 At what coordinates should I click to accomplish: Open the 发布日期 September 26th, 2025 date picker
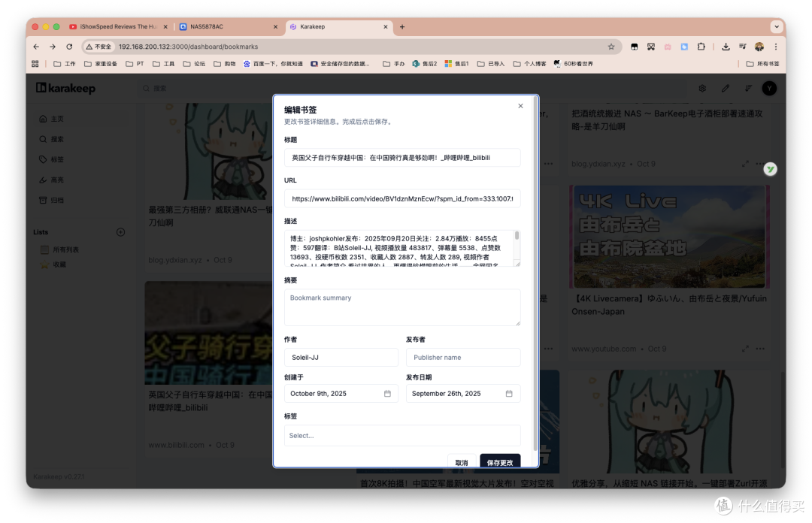point(463,394)
